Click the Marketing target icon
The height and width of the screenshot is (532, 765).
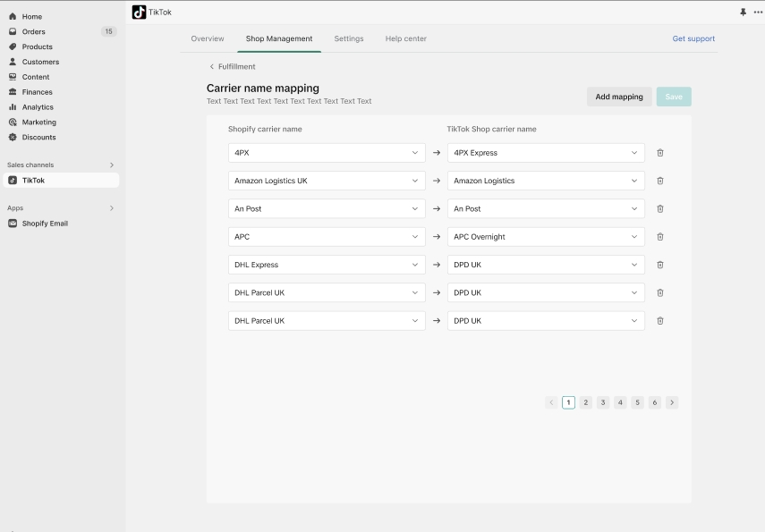tap(13, 122)
